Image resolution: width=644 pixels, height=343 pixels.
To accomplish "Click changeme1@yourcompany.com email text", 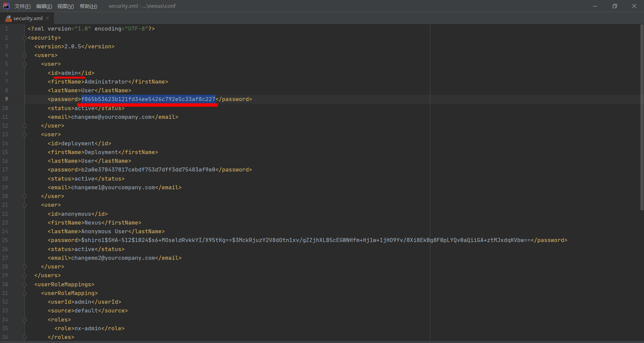I will coord(113,187).
